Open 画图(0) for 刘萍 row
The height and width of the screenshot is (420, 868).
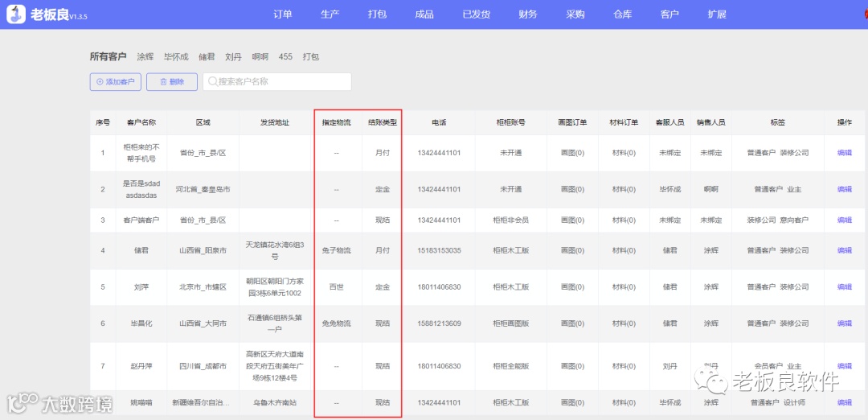click(572, 287)
